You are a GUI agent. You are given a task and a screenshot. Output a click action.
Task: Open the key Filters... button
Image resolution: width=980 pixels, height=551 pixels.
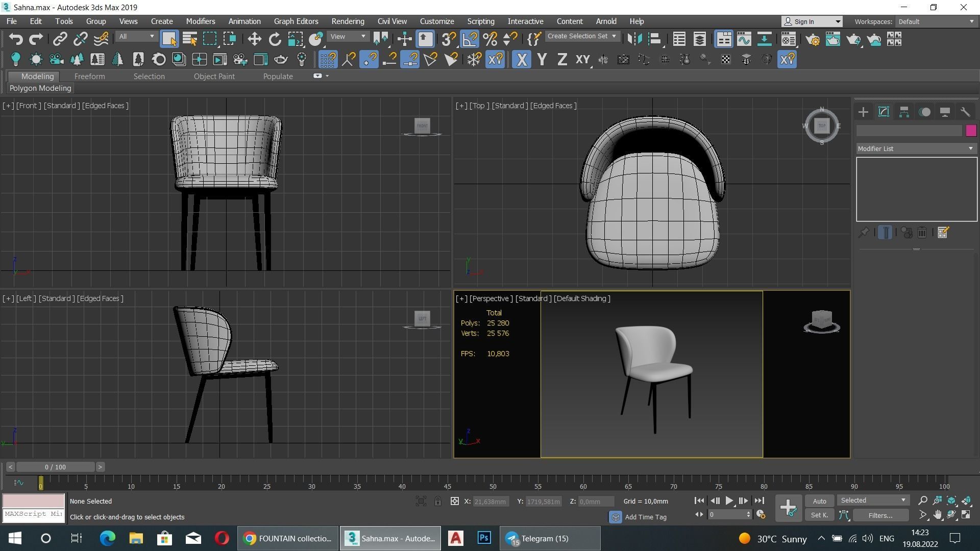point(880,515)
